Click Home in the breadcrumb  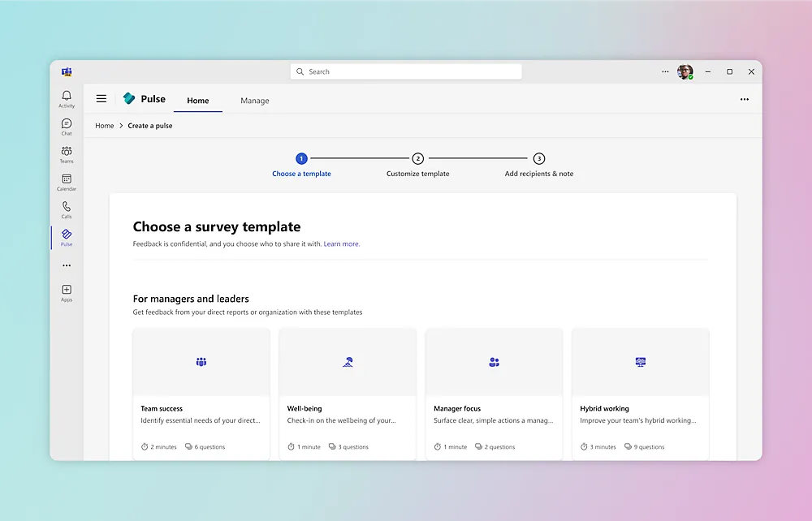105,126
